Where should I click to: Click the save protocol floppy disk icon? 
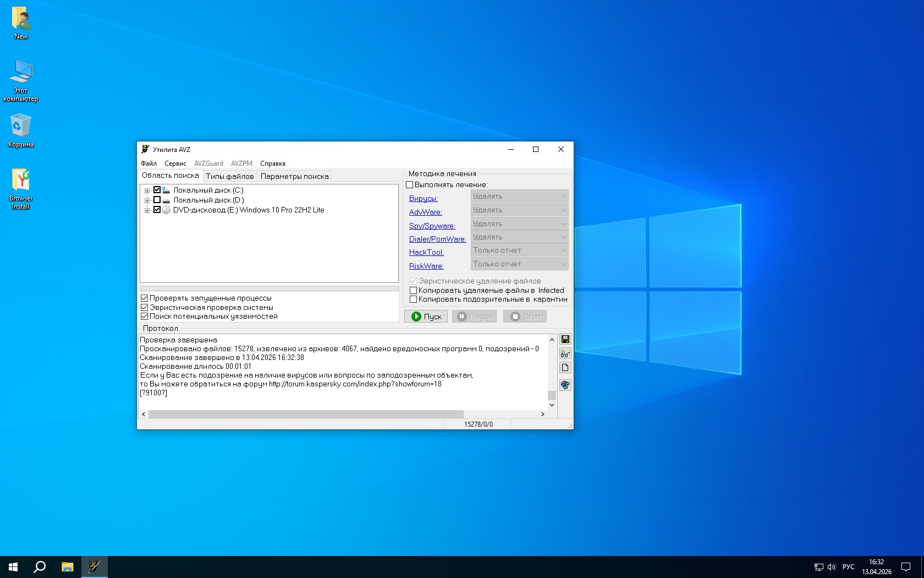pyautogui.click(x=565, y=339)
